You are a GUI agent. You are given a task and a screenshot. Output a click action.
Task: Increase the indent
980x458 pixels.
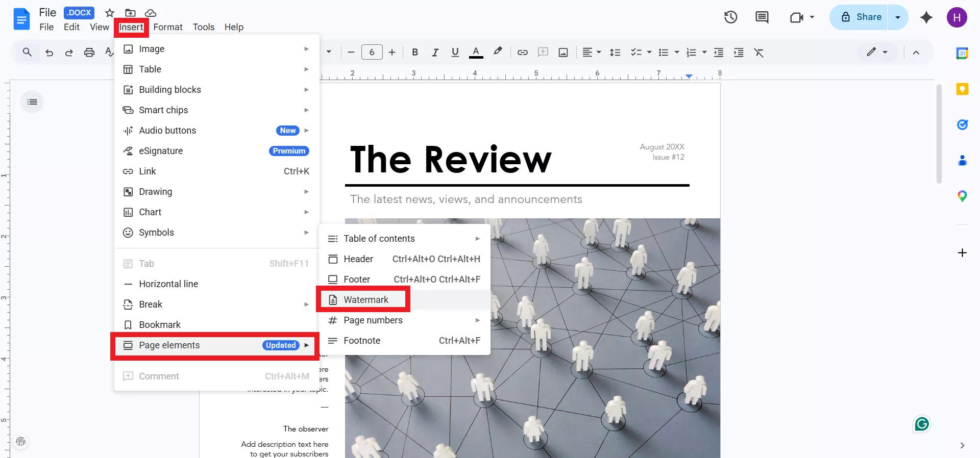click(x=739, y=52)
